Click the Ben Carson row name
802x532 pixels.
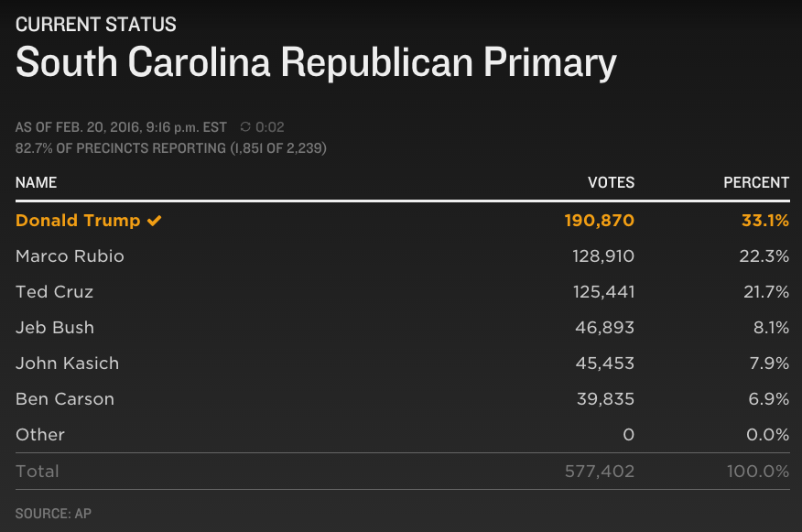pos(65,399)
